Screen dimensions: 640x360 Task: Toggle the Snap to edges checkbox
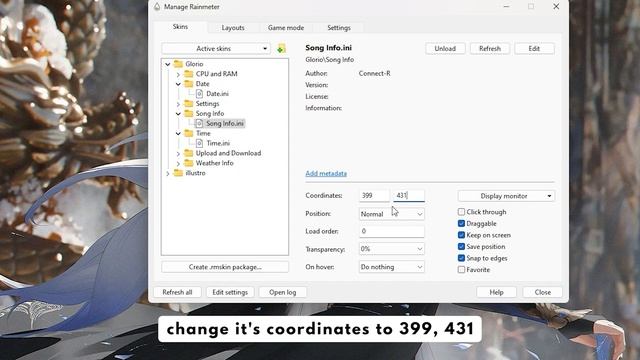click(x=461, y=258)
